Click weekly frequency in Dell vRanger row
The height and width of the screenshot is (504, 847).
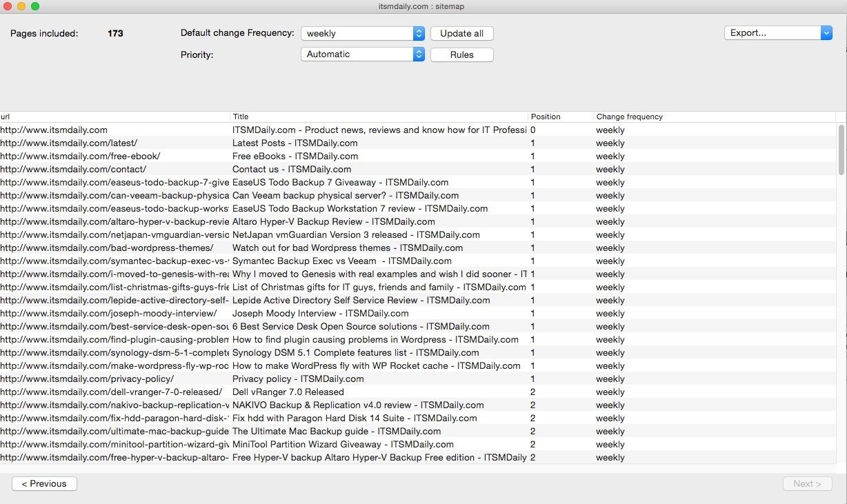[x=610, y=392]
